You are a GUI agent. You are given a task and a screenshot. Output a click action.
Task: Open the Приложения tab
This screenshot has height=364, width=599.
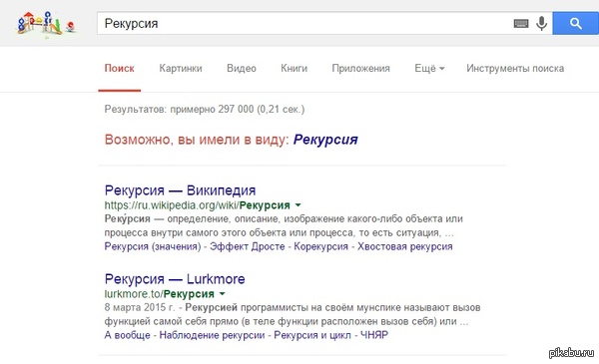360,68
